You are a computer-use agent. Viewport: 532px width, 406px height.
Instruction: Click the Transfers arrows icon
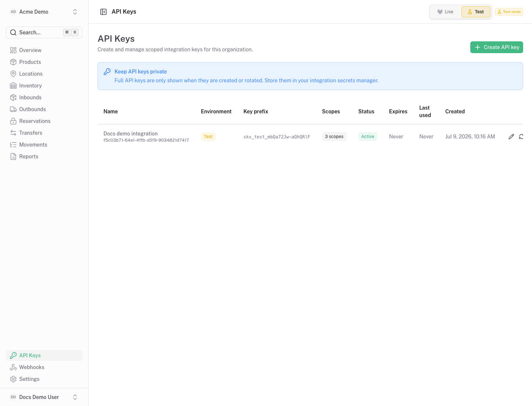[x=13, y=133]
